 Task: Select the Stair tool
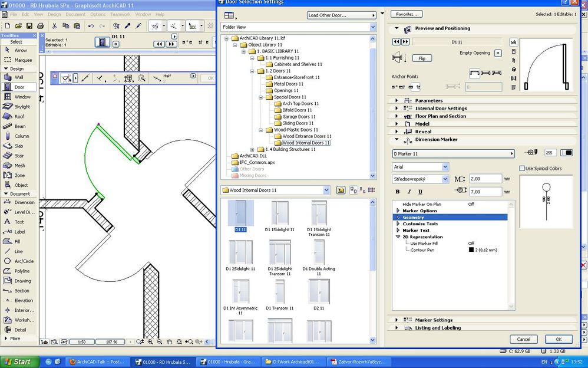click(18, 156)
